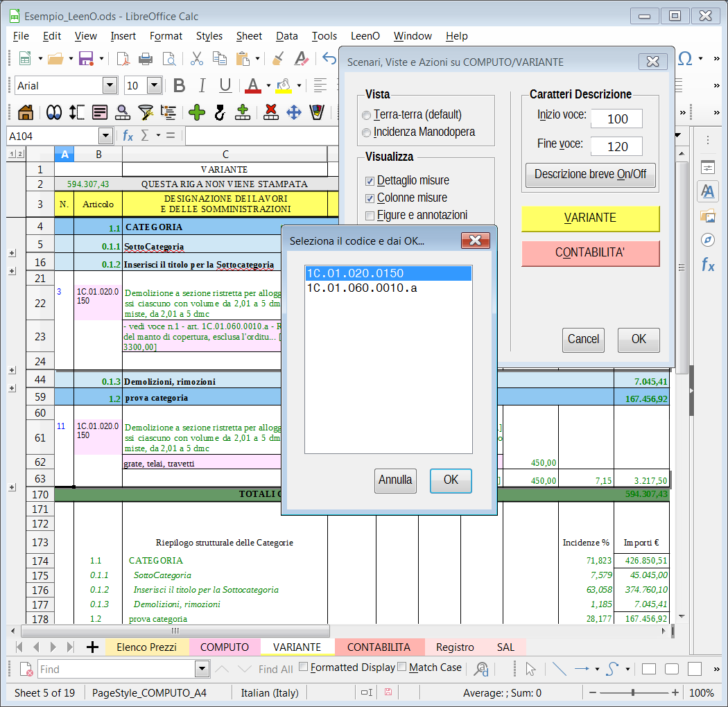Click the pink CONTABILITA' button in dialog
This screenshot has height=707, width=728.
coord(590,253)
